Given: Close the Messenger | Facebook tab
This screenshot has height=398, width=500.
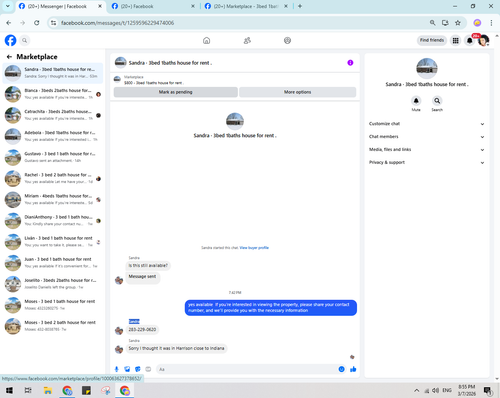Looking at the screenshot, I should (100, 6).
